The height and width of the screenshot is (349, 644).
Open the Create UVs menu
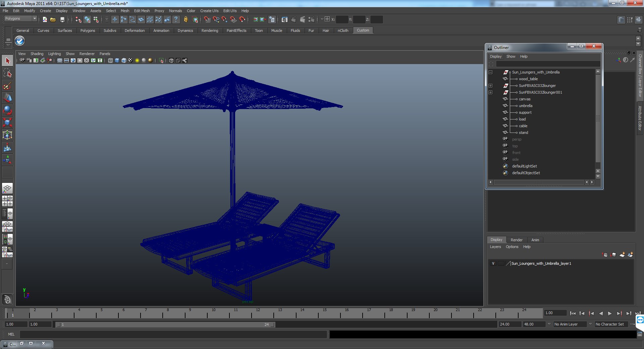point(209,11)
